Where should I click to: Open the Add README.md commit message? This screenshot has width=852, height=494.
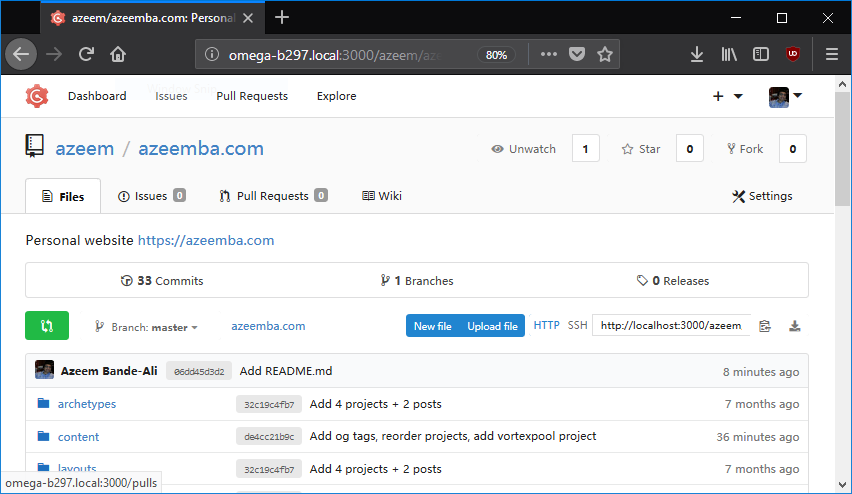tap(286, 371)
